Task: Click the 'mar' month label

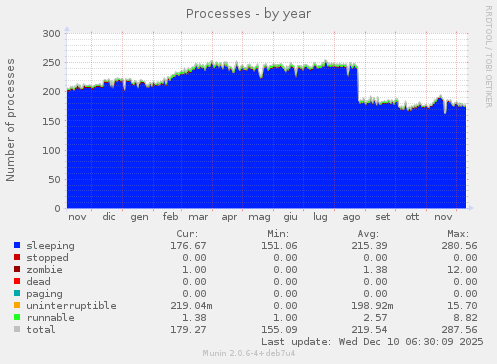Action: 198,217
